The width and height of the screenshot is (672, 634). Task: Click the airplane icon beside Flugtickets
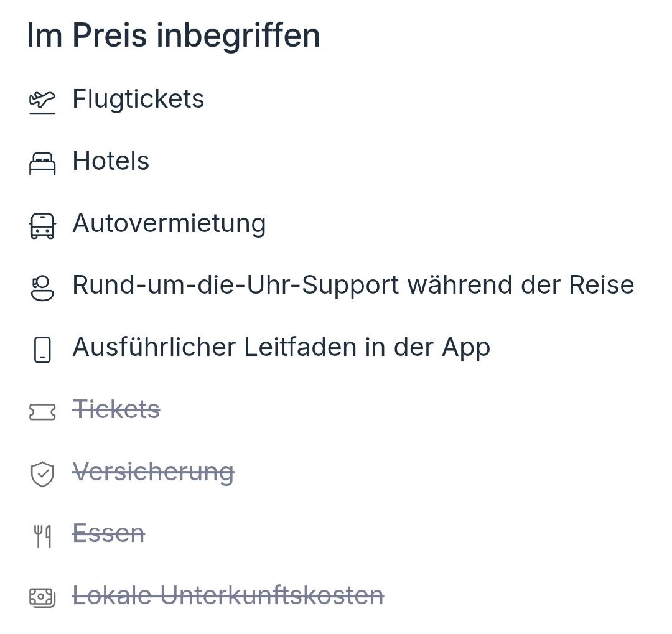42,101
